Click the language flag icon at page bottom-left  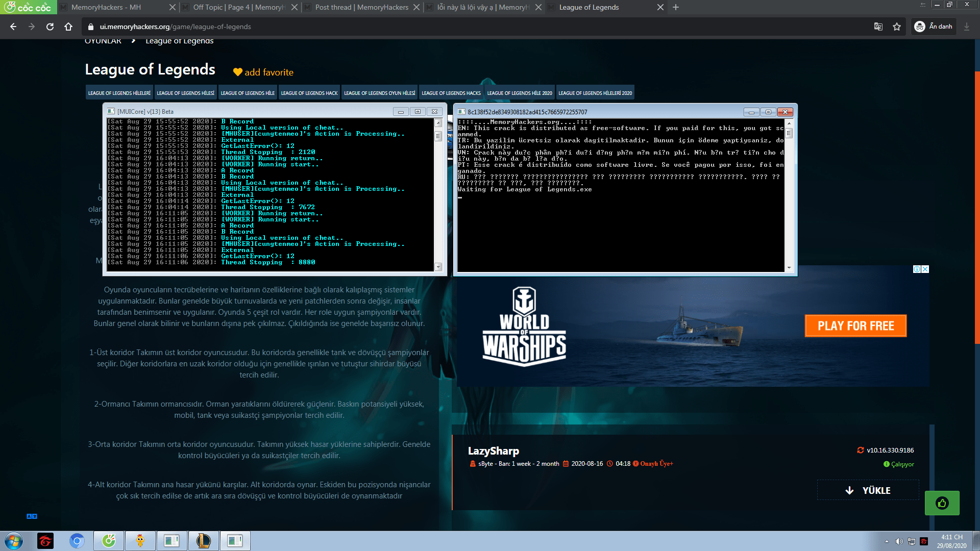[x=32, y=516]
